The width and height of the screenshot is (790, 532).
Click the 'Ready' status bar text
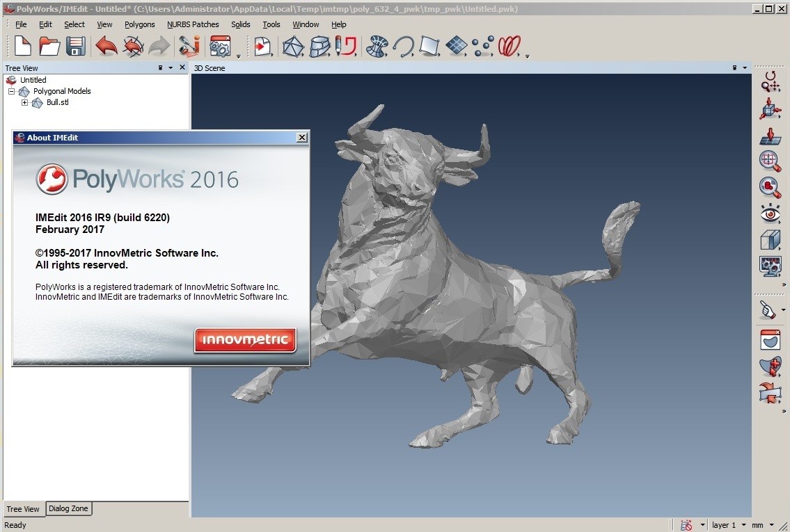pyautogui.click(x=15, y=525)
